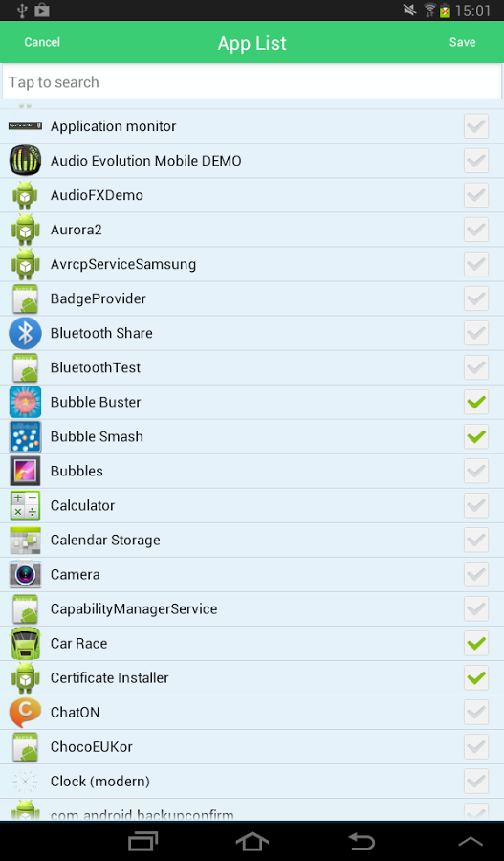Focus the Tap to search field
Image resolution: width=504 pixels, height=861 pixels.
coord(252,82)
